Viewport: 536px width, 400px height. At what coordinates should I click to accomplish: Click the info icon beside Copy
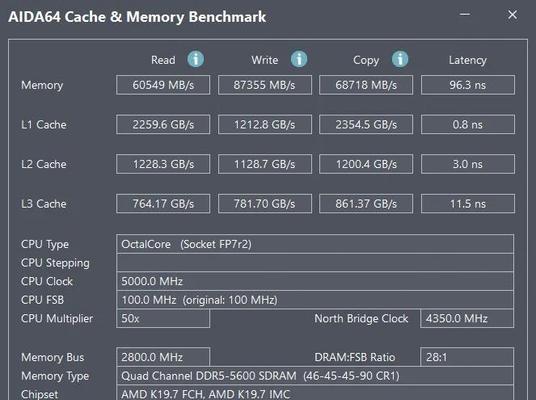[400, 59]
